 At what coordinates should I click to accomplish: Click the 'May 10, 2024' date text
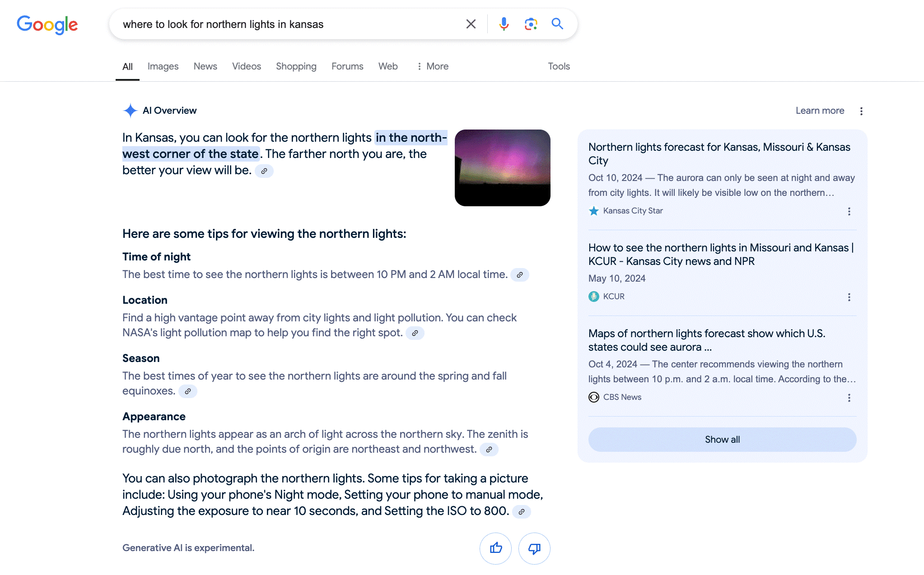point(616,278)
